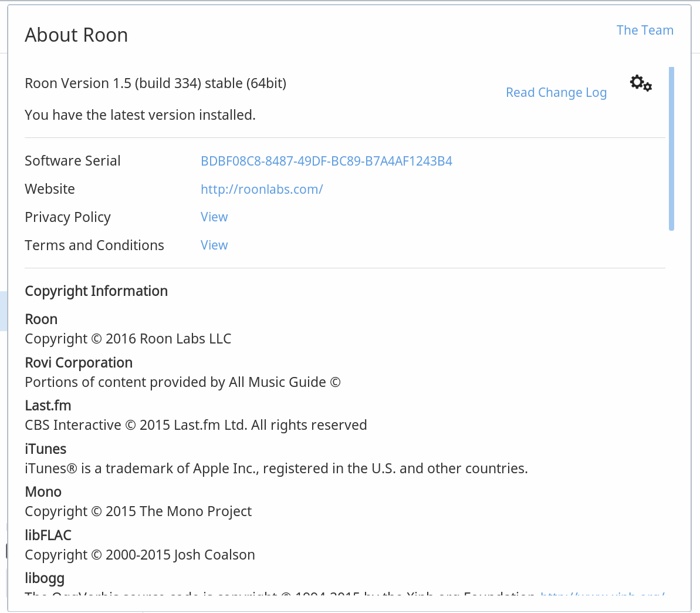
Task: Click the About Roon title
Action: pyautogui.click(x=76, y=35)
